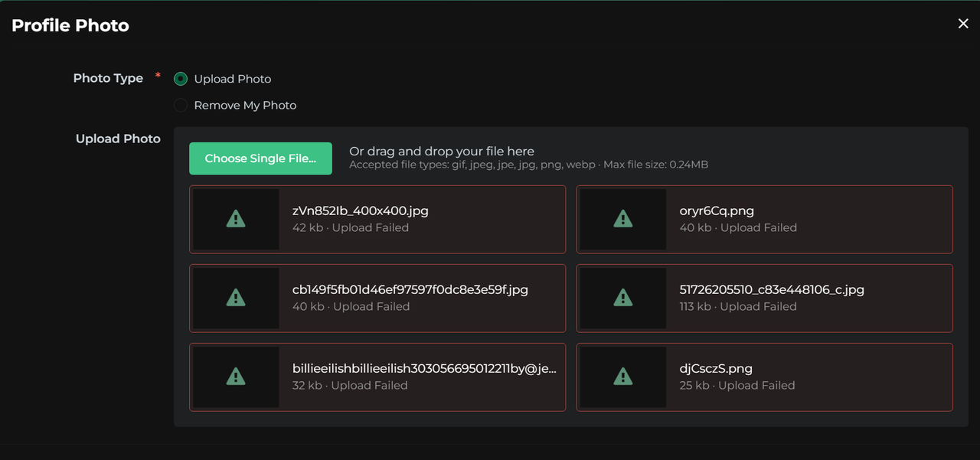Click the Photo Type field label
This screenshot has width=980, height=460.
[x=108, y=78]
